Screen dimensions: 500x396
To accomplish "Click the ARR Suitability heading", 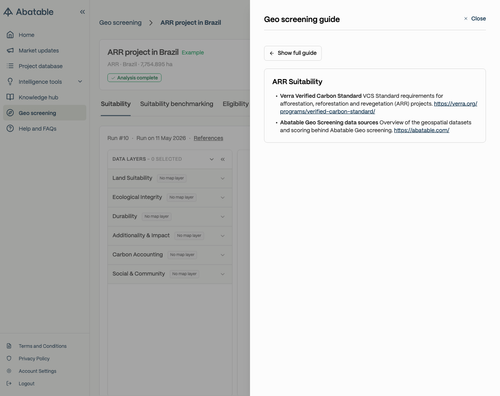I will pos(297,82).
